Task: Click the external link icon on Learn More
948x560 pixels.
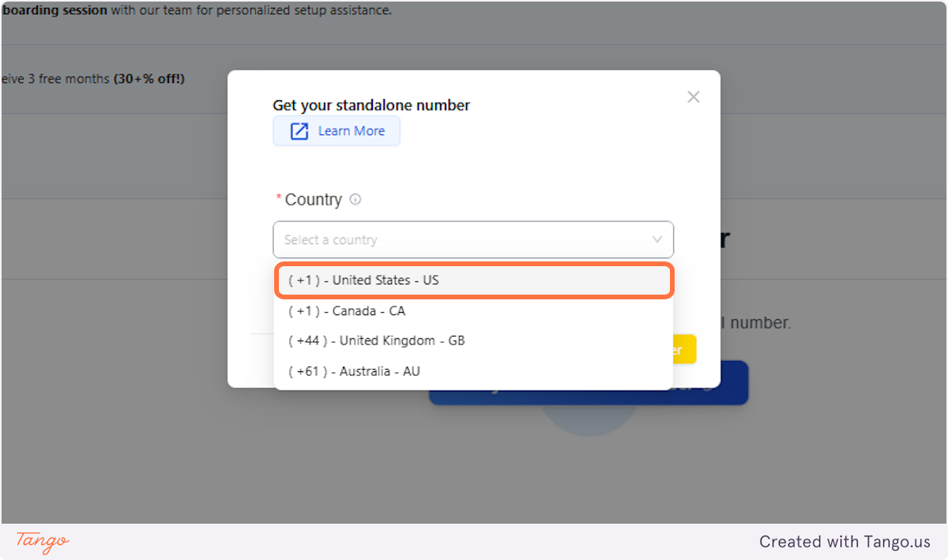Action: coord(298,130)
